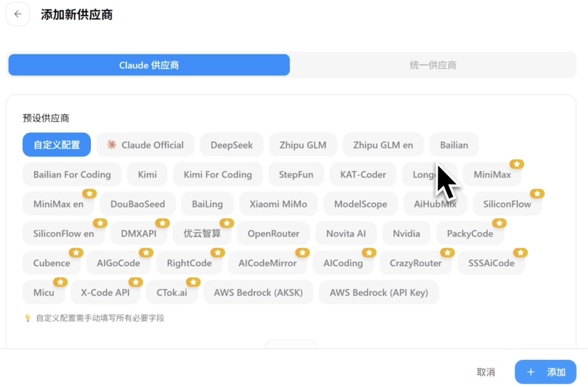Pick the Xiaomi MiMo provider
588x387 pixels.
pos(278,204)
